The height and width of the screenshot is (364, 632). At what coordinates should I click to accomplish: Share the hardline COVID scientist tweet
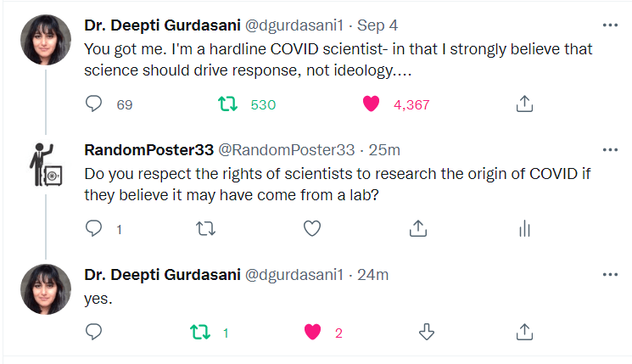tap(524, 104)
